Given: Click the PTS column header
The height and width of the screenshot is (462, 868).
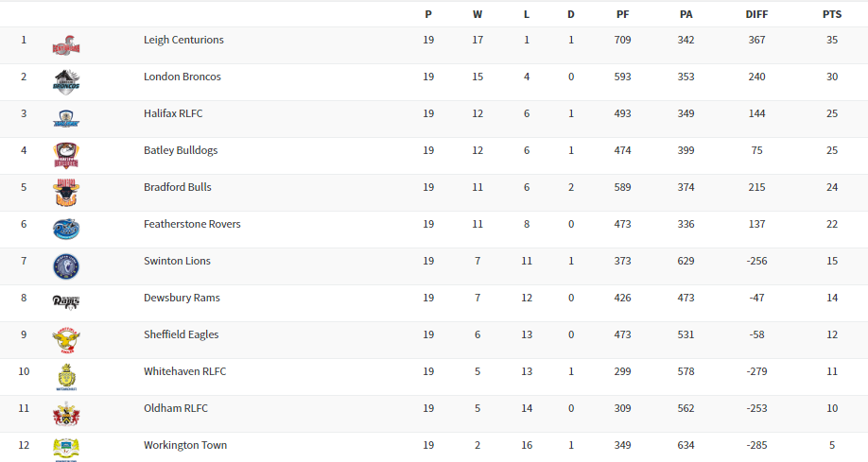Looking at the screenshot, I should pos(831,15).
